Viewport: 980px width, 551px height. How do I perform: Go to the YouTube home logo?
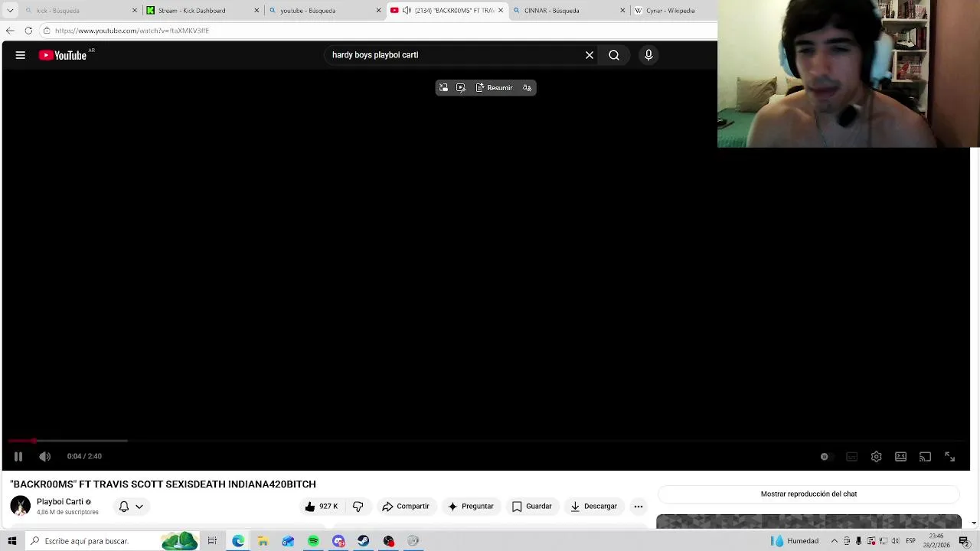pyautogui.click(x=63, y=55)
